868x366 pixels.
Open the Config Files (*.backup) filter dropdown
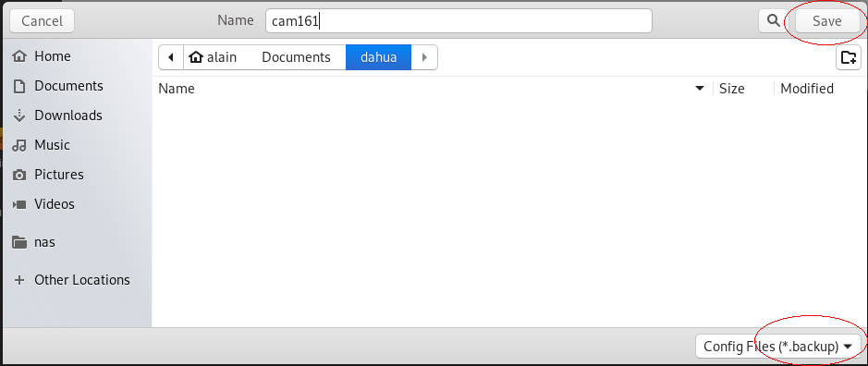point(777,347)
